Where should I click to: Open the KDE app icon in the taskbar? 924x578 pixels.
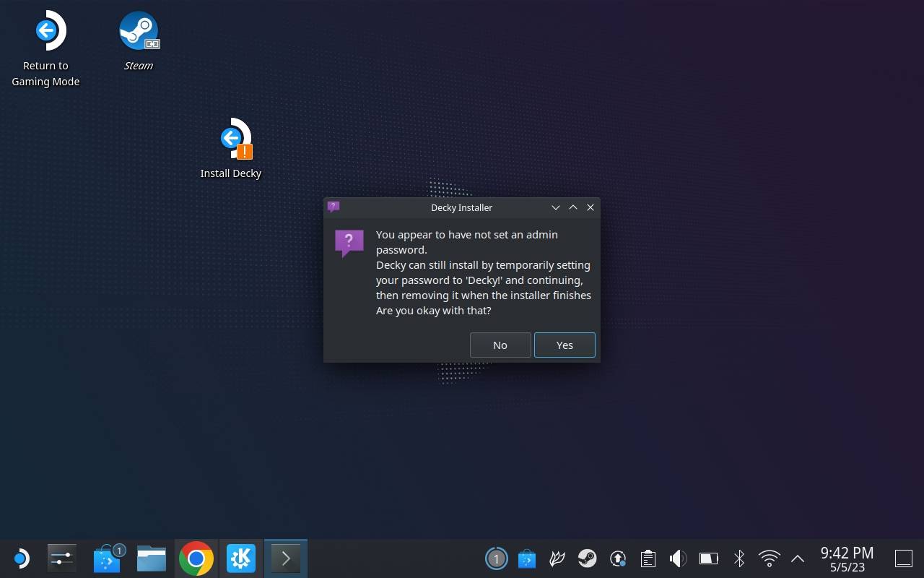tap(241, 558)
